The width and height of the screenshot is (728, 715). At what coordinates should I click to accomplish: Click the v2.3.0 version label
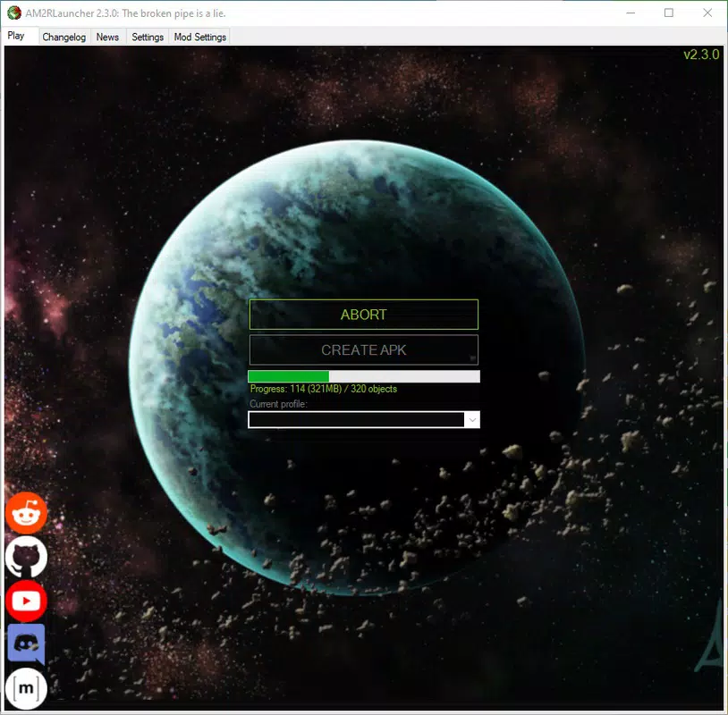[701, 55]
